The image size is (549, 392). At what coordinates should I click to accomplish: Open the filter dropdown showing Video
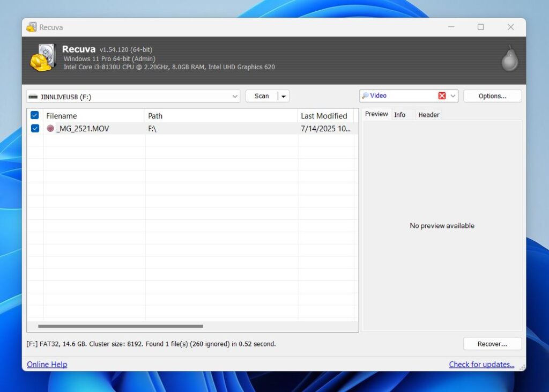coord(453,95)
